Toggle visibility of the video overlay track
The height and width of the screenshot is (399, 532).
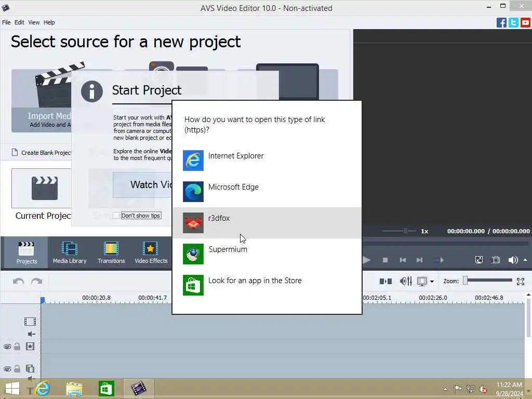pos(7,369)
